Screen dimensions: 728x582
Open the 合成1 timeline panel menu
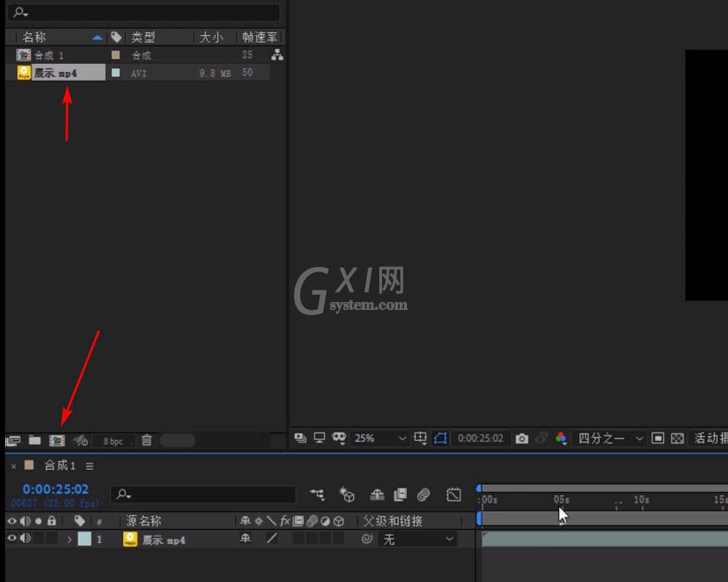90,466
